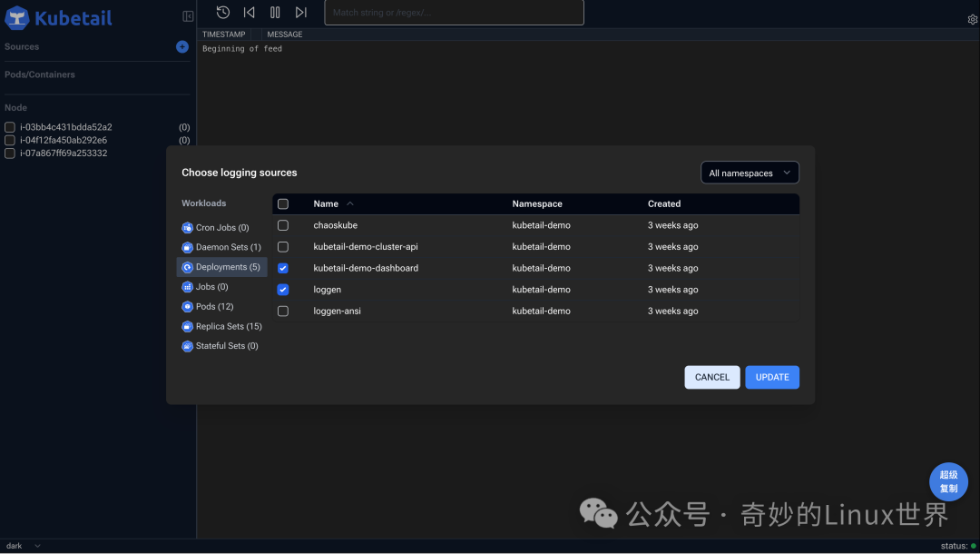This screenshot has height=554, width=980.
Task: Open the time history icon
Action: [x=223, y=12]
